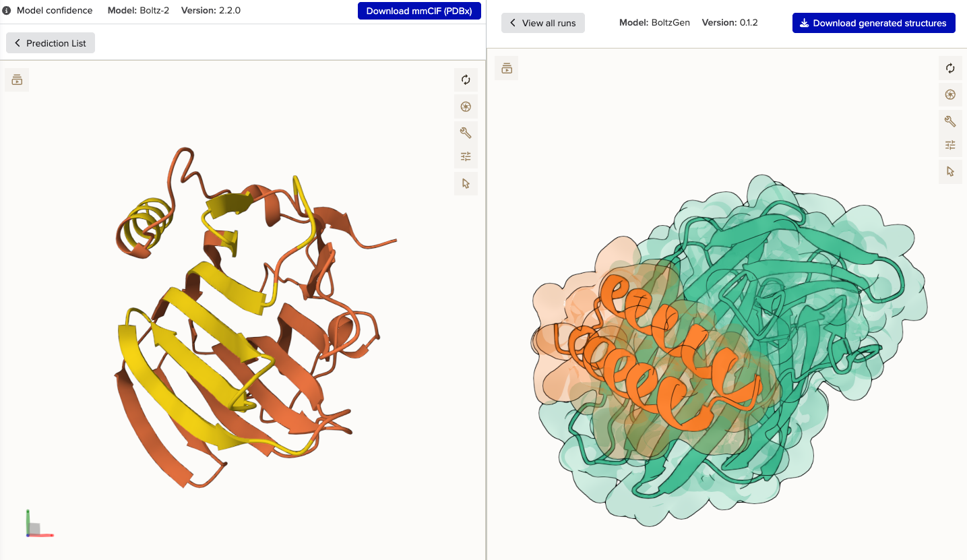The width and height of the screenshot is (967, 560).
Task: Open the animation icon in Boltz-2 viewer
Action: [17, 80]
